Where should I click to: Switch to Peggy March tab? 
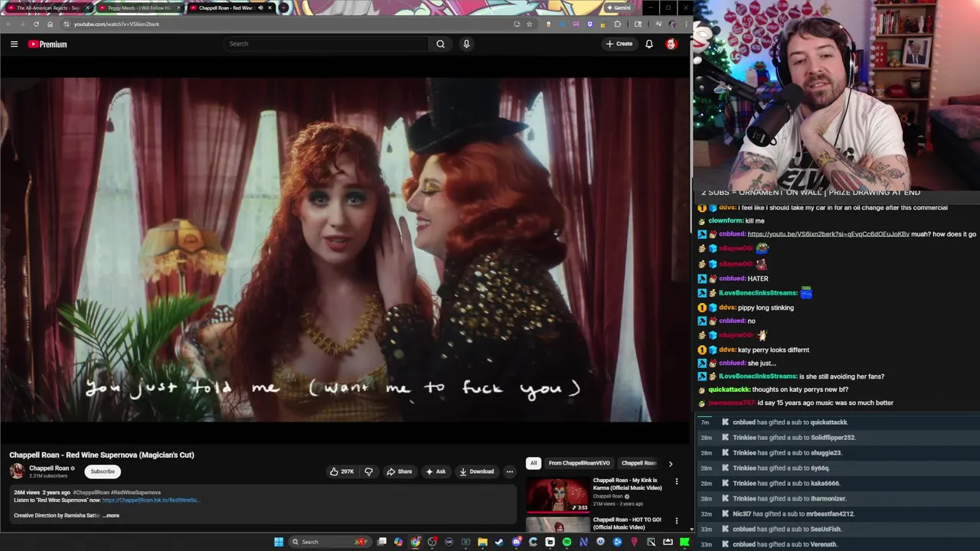pyautogui.click(x=139, y=8)
